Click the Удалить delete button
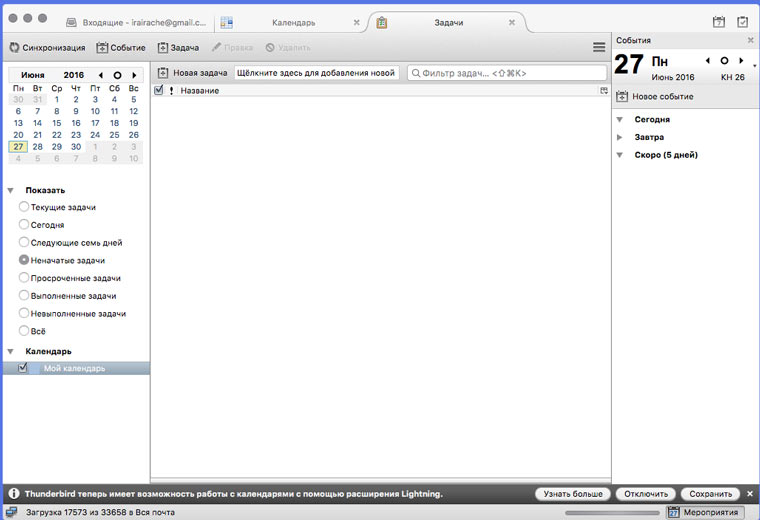The height and width of the screenshot is (520, 760). coord(288,47)
